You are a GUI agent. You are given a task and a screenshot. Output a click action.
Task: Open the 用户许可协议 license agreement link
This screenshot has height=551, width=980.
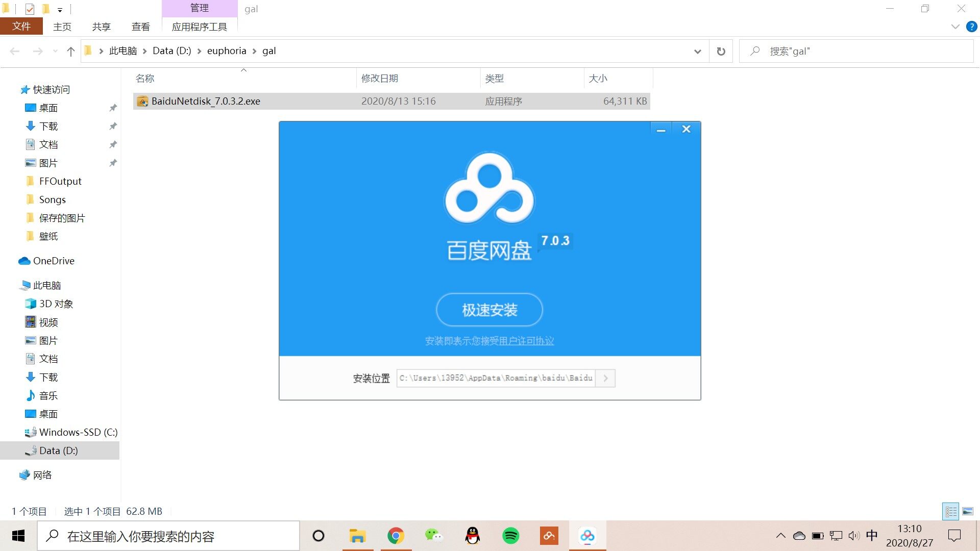[526, 341]
